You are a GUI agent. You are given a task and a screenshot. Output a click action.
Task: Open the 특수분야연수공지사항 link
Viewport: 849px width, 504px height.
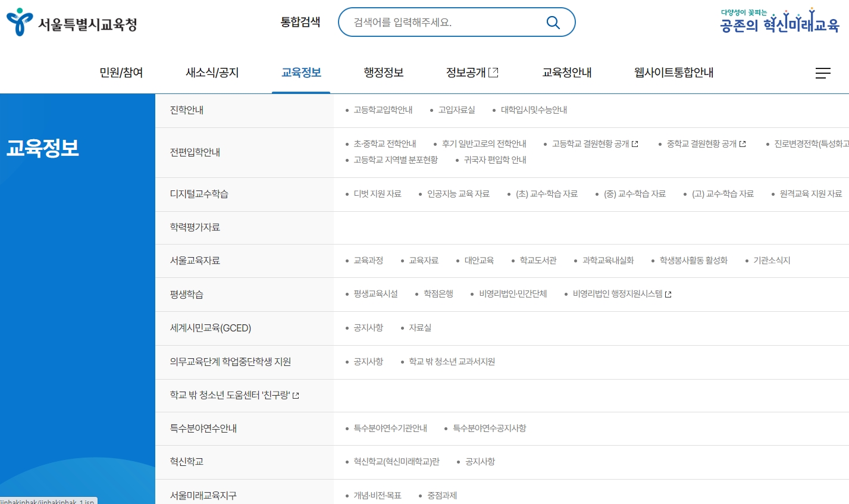tap(490, 428)
